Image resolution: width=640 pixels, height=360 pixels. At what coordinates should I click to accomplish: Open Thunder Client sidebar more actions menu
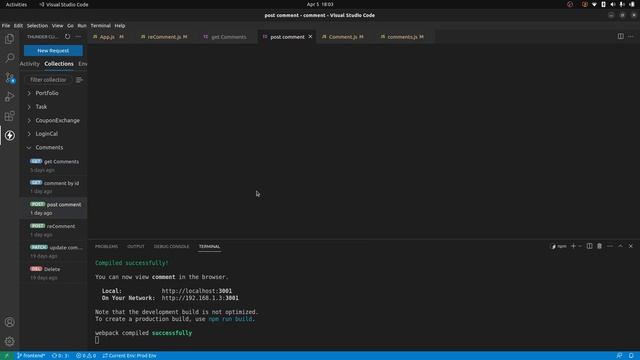click(x=78, y=37)
